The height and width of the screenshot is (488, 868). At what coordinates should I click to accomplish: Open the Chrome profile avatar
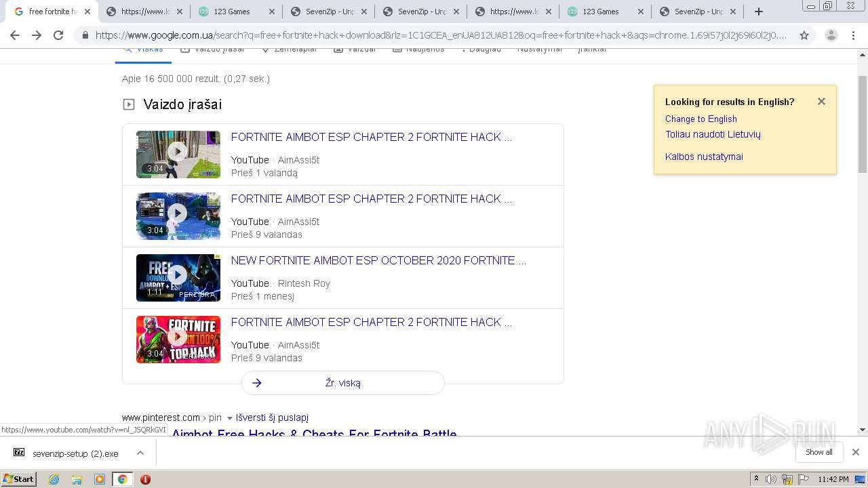(x=831, y=35)
